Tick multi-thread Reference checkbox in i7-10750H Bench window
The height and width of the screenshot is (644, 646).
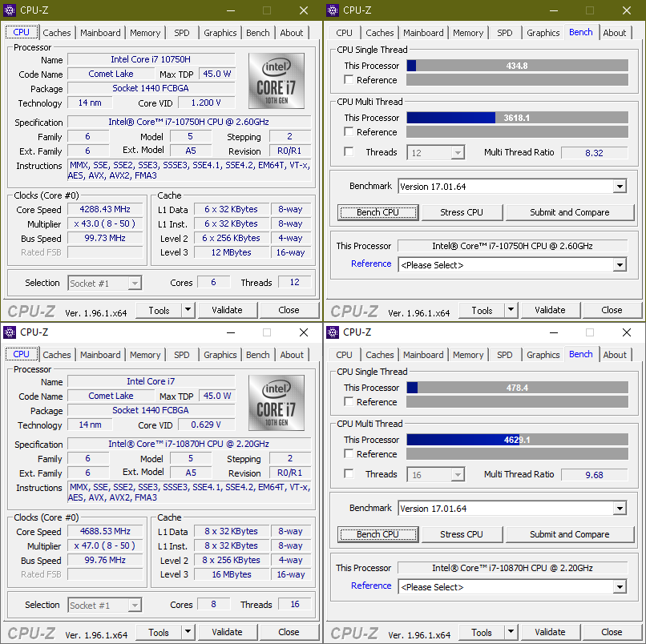point(349,132)
